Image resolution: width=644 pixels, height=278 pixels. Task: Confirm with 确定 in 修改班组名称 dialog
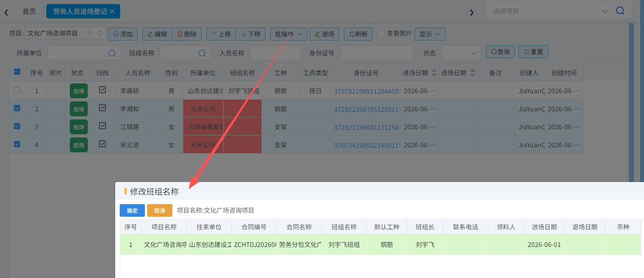tap(132, 210)
